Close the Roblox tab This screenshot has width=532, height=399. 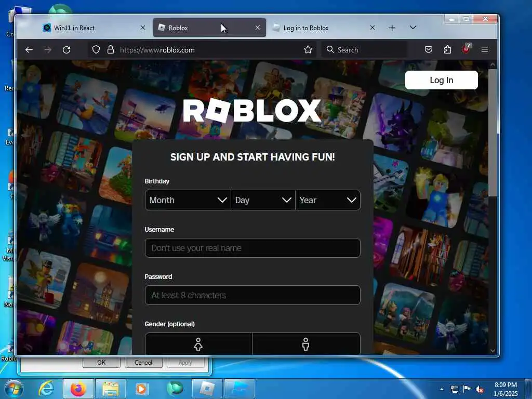(x=258, y=28)
